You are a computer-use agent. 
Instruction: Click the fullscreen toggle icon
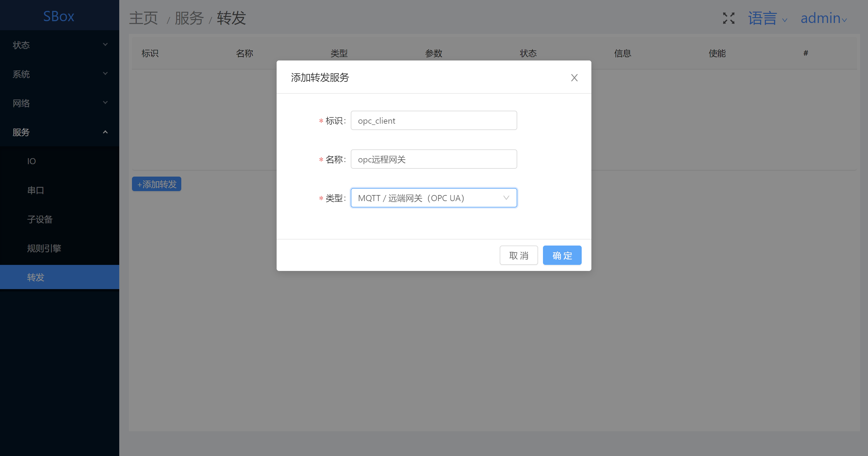click(x=728, y=18)
